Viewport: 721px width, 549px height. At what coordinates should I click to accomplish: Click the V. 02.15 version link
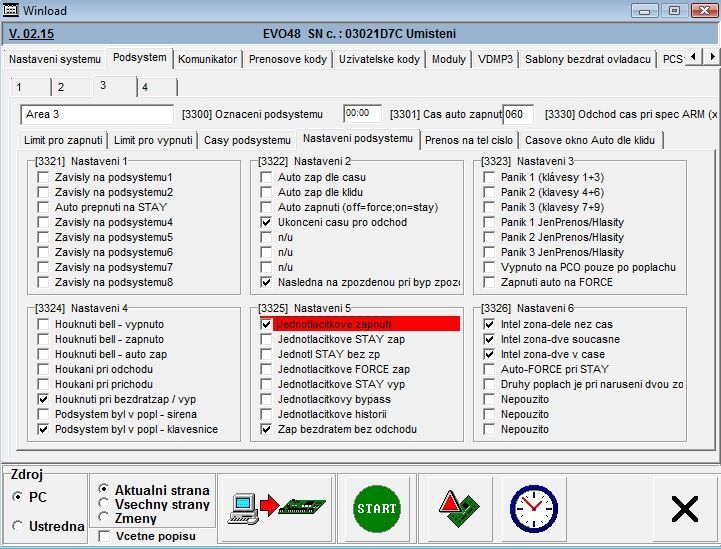tap(32, 34)
